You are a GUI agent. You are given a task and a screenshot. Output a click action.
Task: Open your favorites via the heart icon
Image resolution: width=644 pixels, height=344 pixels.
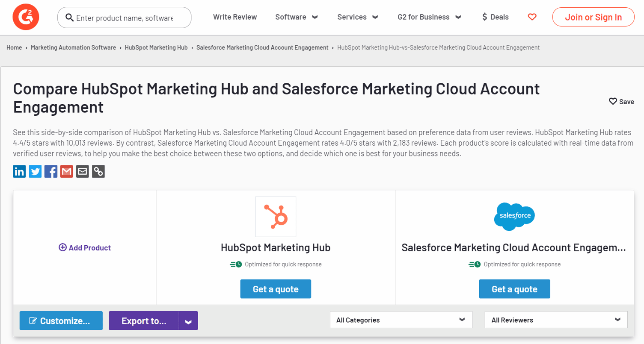532,17
